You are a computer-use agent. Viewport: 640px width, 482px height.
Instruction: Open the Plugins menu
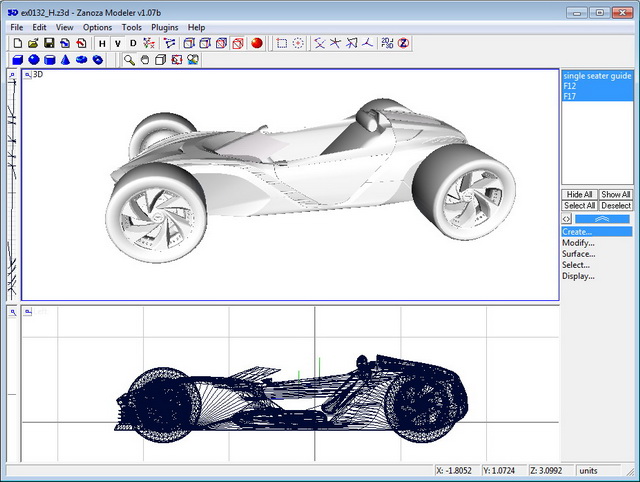164,27
